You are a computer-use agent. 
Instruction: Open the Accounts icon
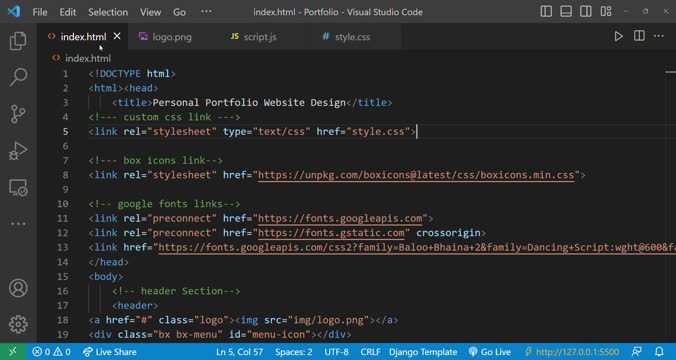pos(18,288)
